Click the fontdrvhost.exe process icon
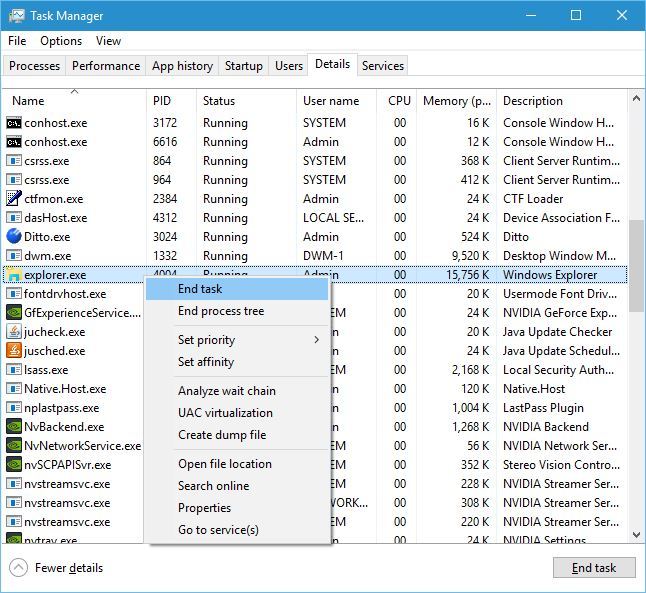This screenshot has width=646, height=593. [x=14, y=293]
